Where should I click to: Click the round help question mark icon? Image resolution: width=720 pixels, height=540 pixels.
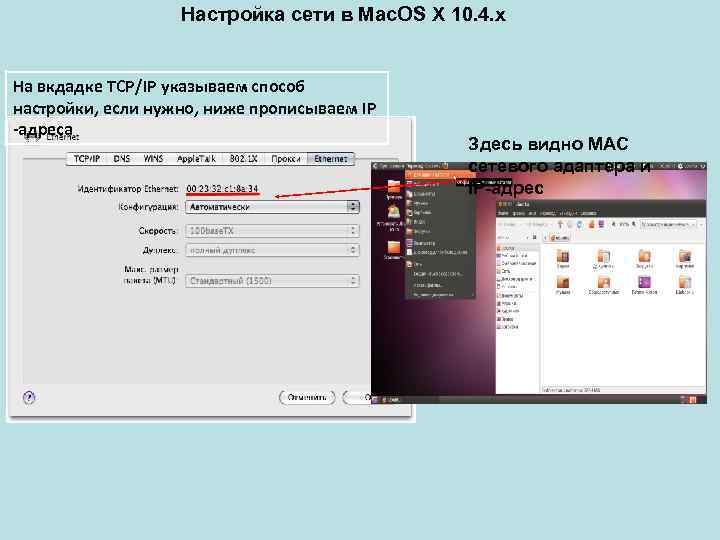(29, 397)
